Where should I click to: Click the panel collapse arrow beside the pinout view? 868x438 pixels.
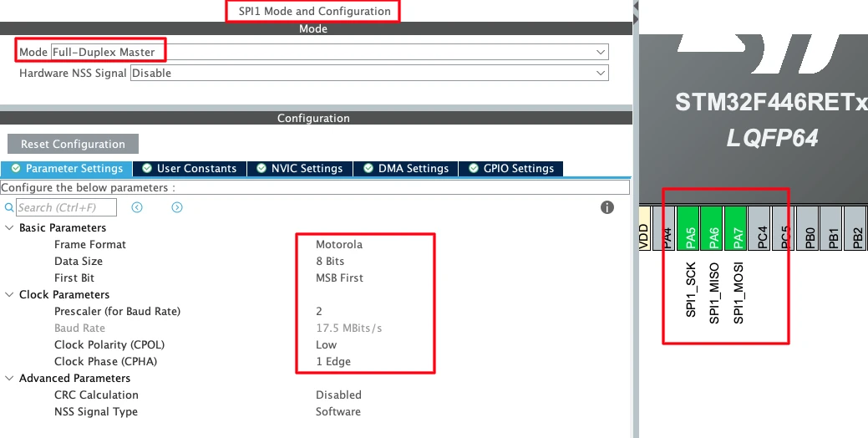(636, 6)
